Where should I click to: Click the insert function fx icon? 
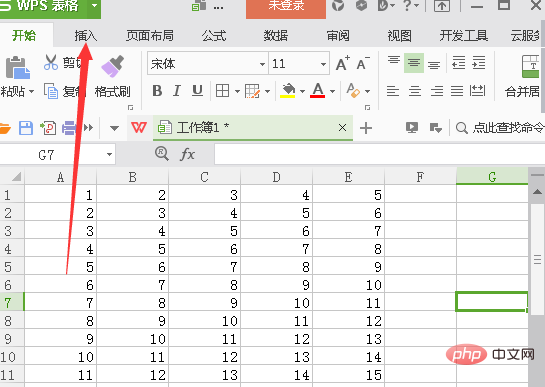[188, 154]
